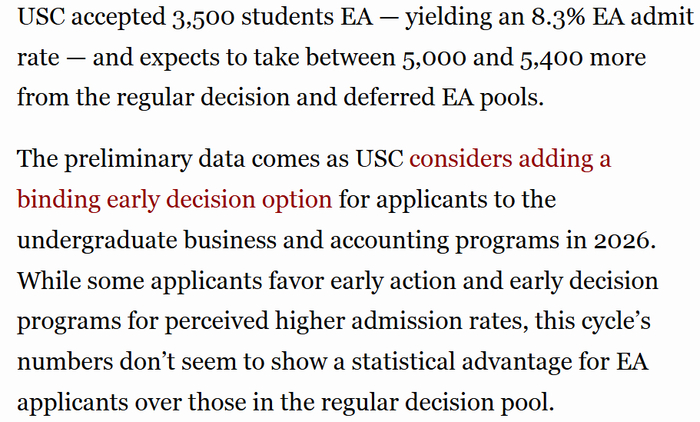Viewport: 700px width, 422px height.
Task: Click the red 'considers adding a' link text
Action: pyautogui.click(x=510, y=159)
